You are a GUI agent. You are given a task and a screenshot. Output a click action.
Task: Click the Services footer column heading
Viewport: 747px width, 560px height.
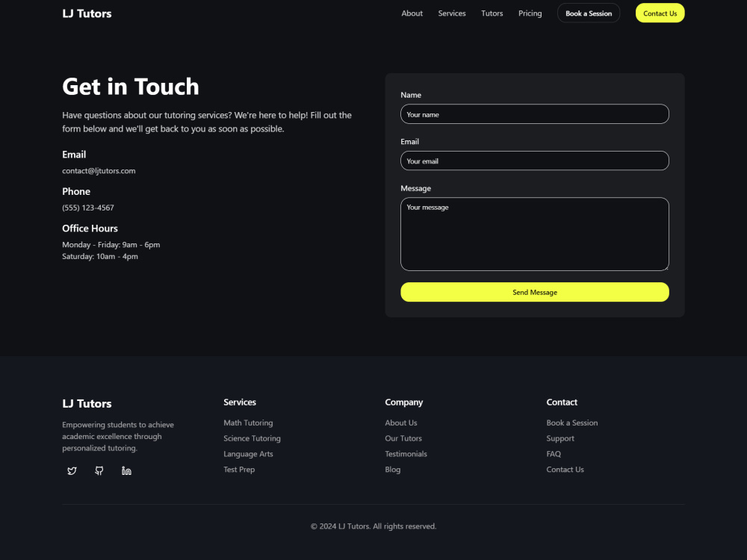coord(240,402)
